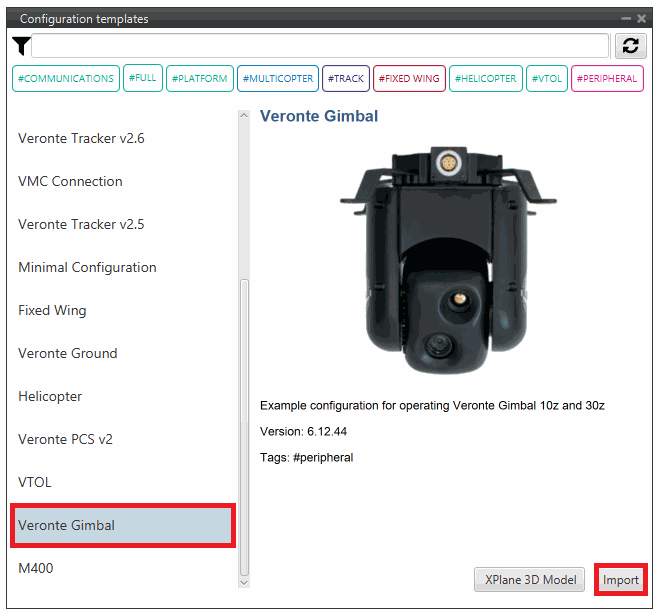658x613 pixels.
Task: Select Minimal Configuration from the list
Action: tap(87, 267)
